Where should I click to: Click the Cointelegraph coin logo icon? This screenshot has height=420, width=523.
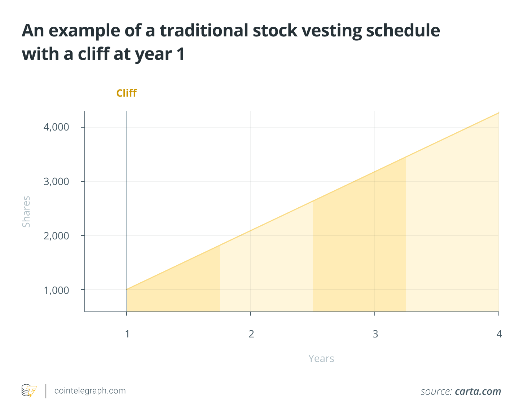click(x=29, y=391)
